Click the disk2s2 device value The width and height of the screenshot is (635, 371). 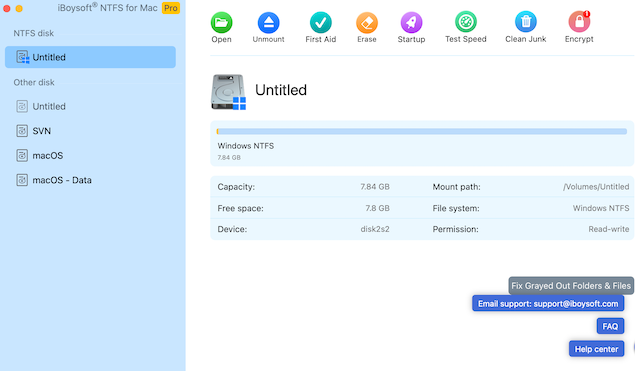click(375, 229)
